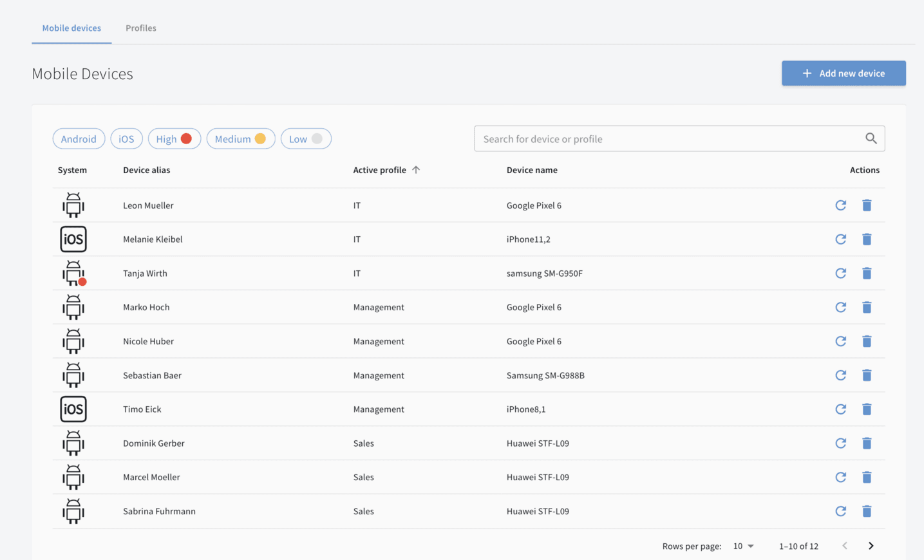Screen dimensions: 924x560
Task: Toggle the iOS filter chip
Action: point(126,139)
